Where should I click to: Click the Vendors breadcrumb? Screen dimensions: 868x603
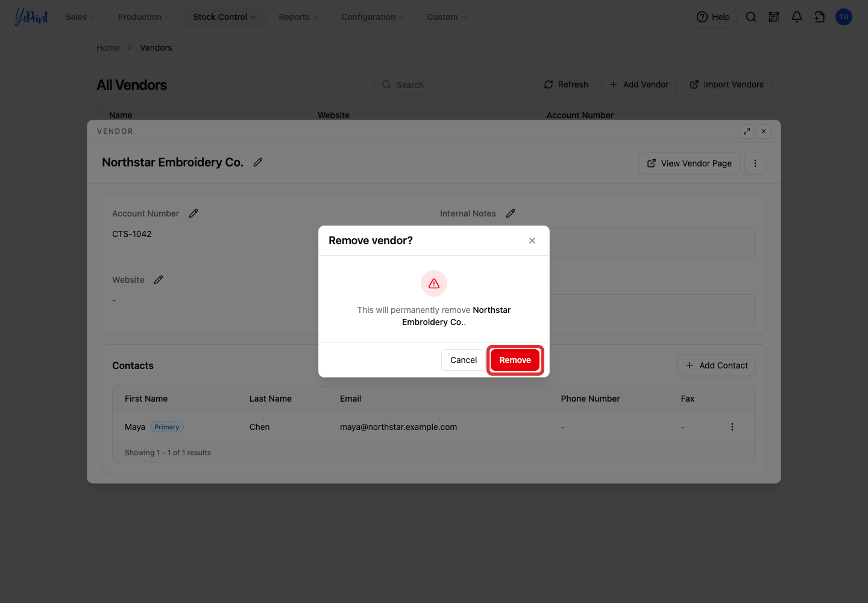156,48
